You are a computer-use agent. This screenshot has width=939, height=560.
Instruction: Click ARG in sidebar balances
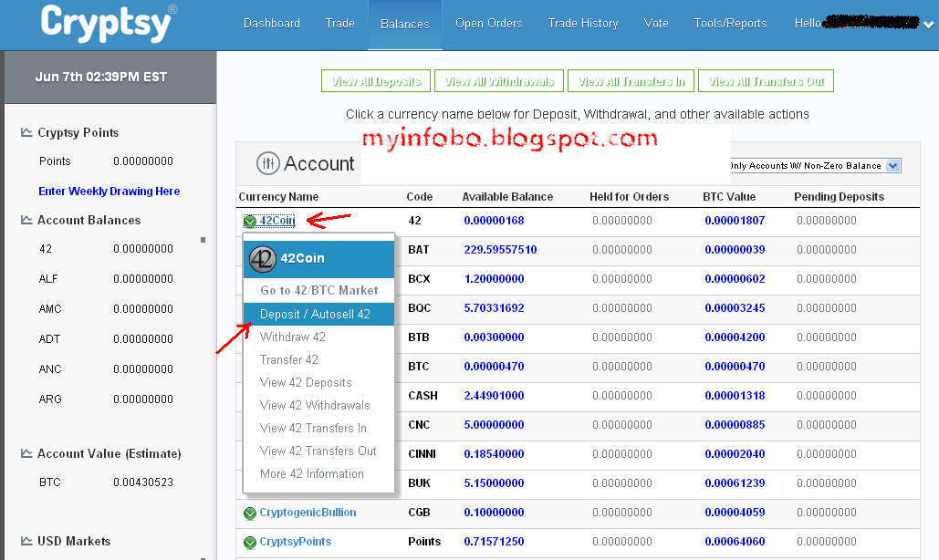(50, 399)
